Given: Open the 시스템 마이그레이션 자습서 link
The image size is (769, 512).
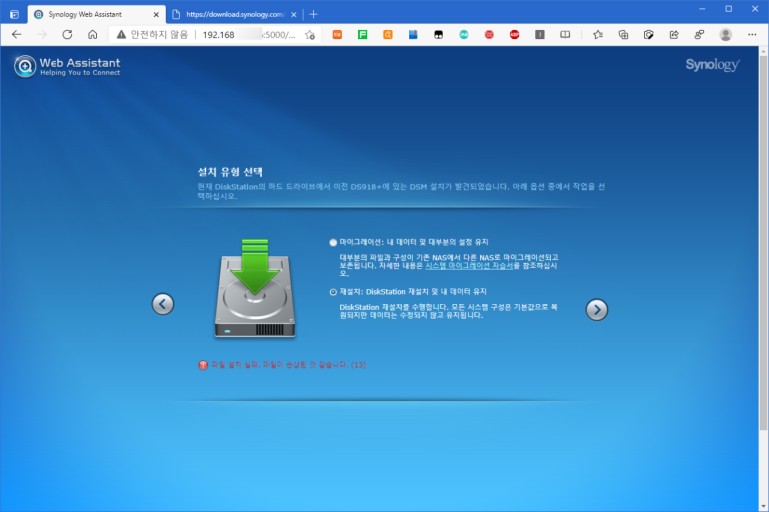Looking at the screenshot, I should 469,265.
